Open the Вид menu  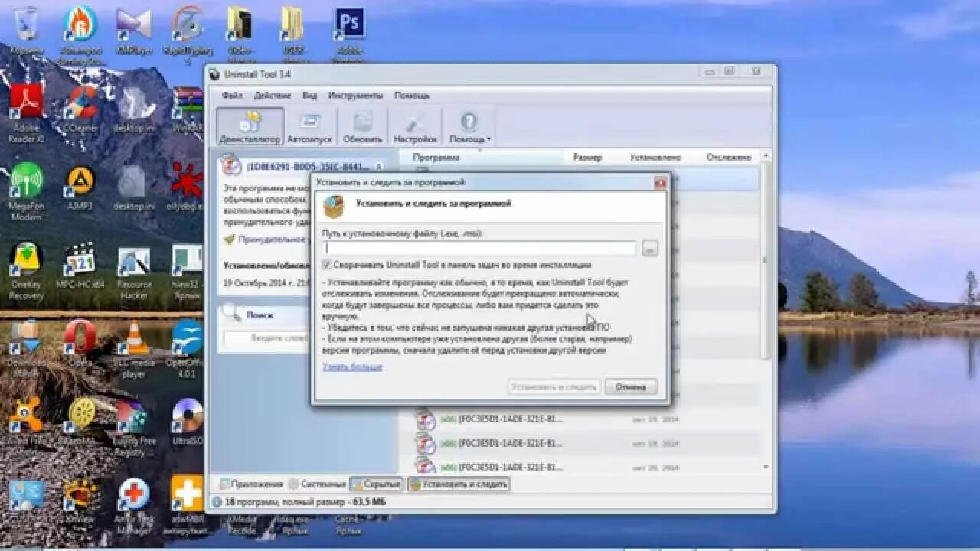[309, 96]
